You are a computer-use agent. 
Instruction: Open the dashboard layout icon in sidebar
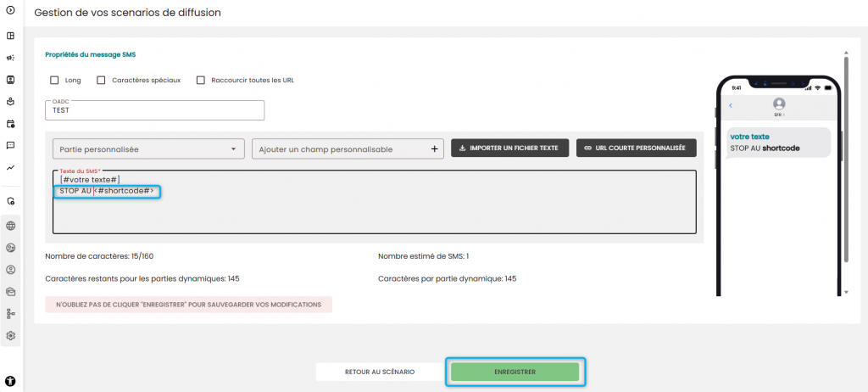(x=10, y=36)
